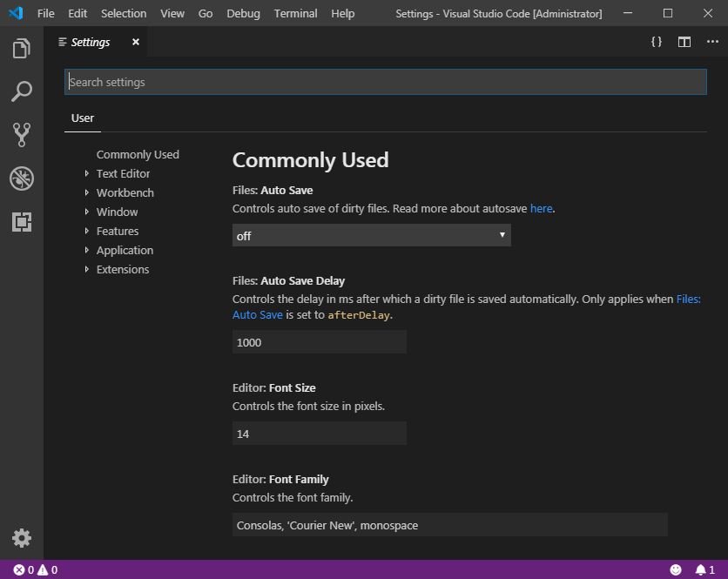The height and width of the screenshot is (579, 728).
Task: Expand the Features settings category
Action: (87, 231)
